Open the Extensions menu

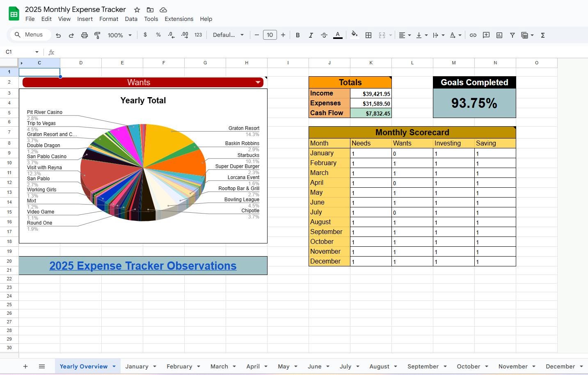[x=179, y=19]
